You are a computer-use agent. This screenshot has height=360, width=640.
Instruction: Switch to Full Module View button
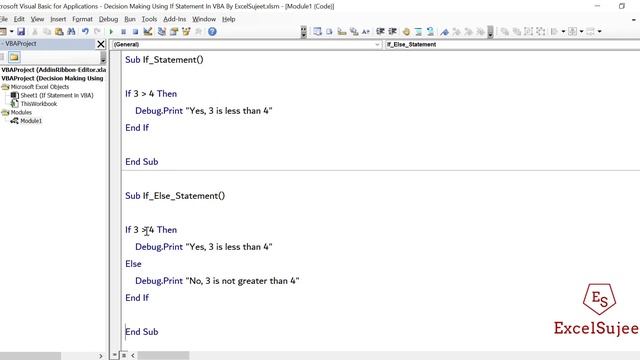click(124, 356)
